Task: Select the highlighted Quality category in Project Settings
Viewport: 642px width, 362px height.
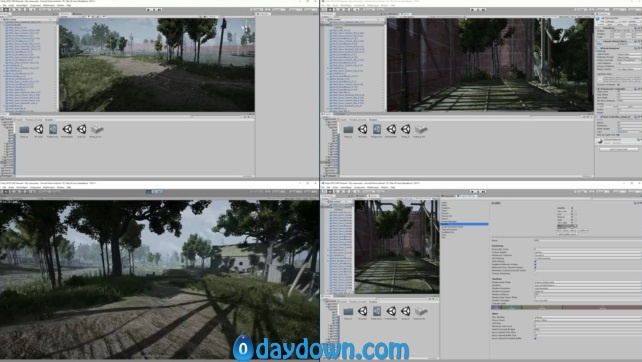Action: (x=465, y=224)
